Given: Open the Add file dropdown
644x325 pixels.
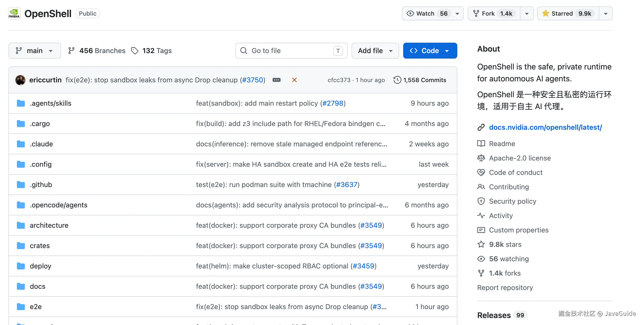Looking at the screenshot, I should pos(375,51).
